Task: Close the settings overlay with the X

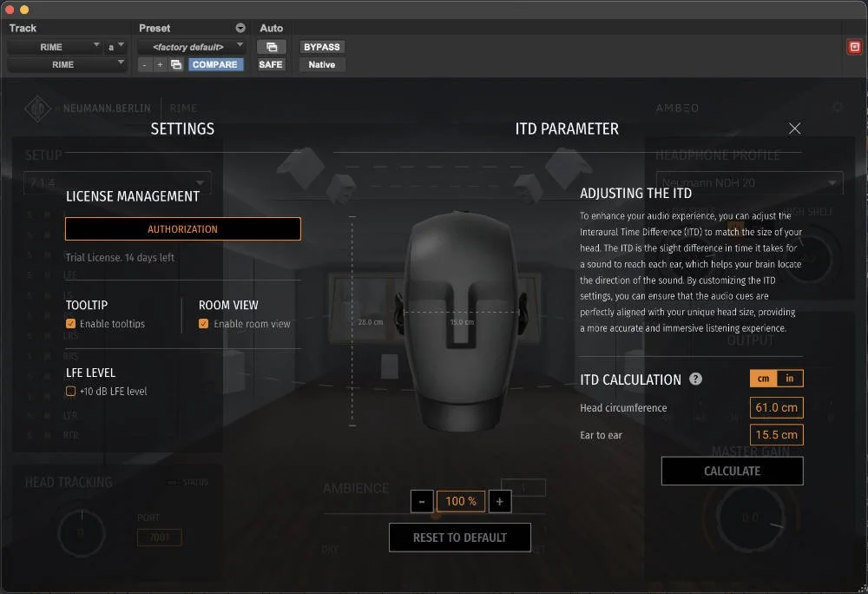Action: click(x=794, y=129)
